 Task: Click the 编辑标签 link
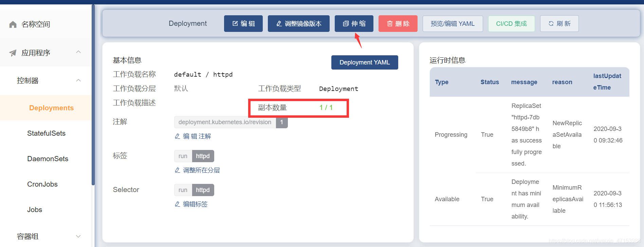pos(191,204)
